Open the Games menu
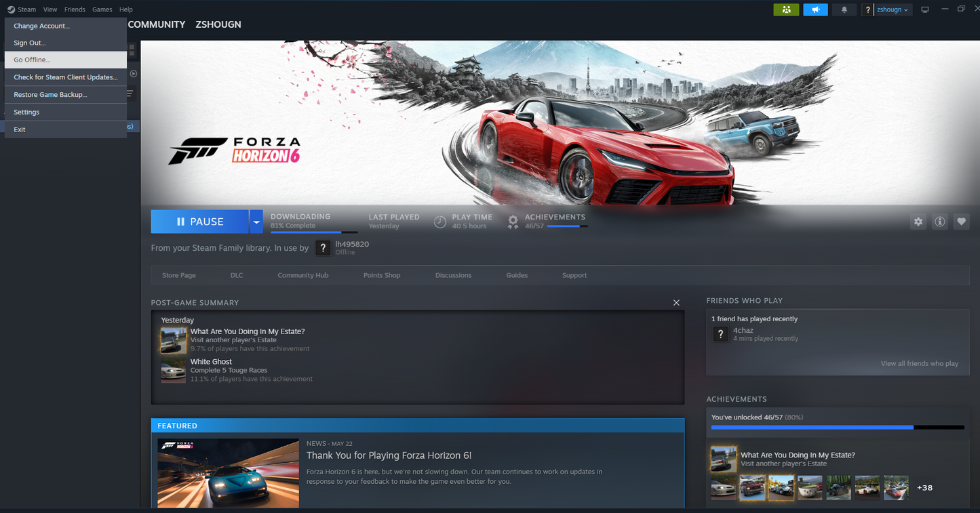 (102, 9)
